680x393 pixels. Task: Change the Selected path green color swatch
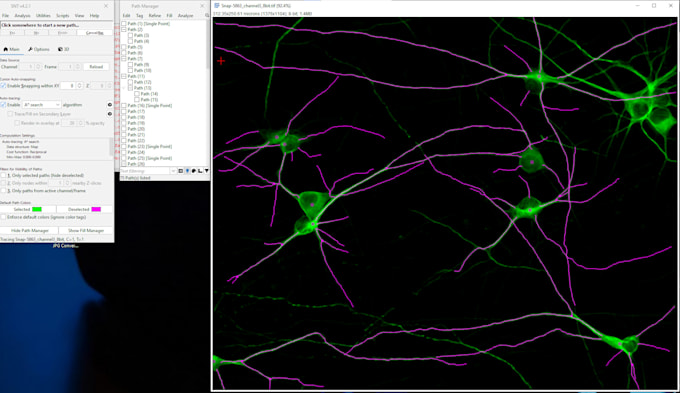pos(37,209)
